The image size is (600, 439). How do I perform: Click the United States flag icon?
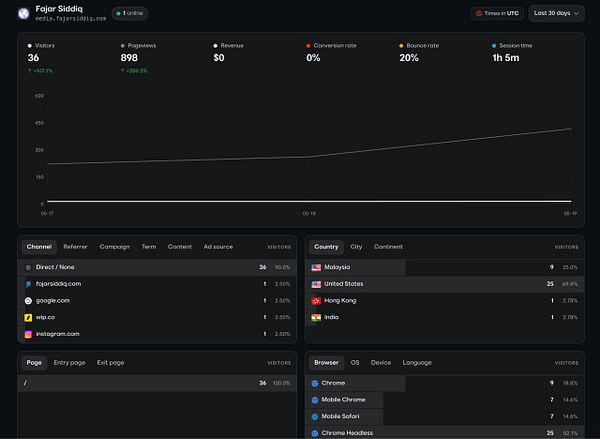tap(316, 284)
